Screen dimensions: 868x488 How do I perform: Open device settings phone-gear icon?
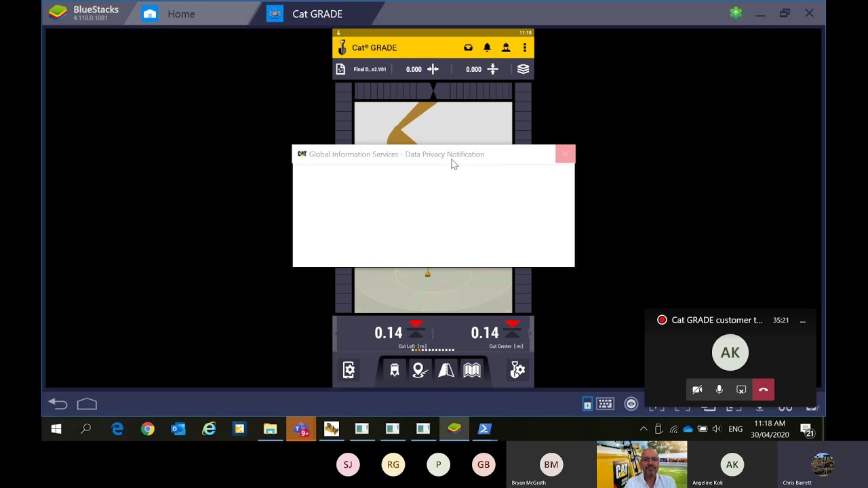click(x=349, y=369)
